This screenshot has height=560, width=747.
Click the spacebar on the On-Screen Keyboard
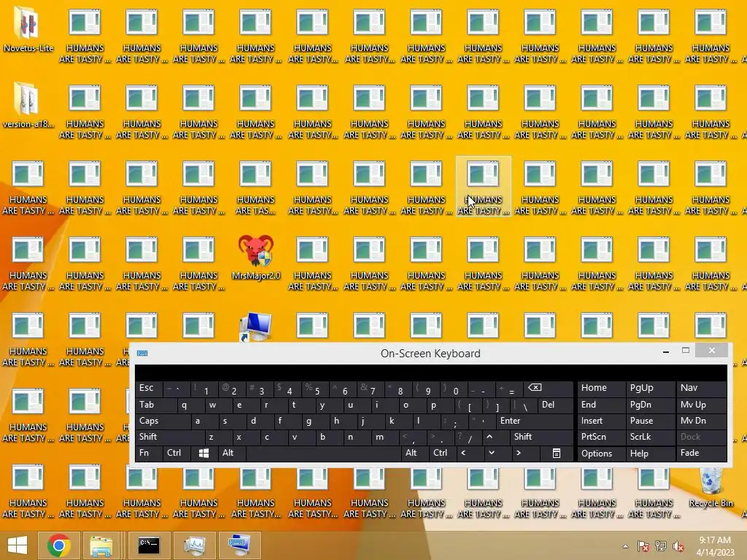[x=323, y=454]
